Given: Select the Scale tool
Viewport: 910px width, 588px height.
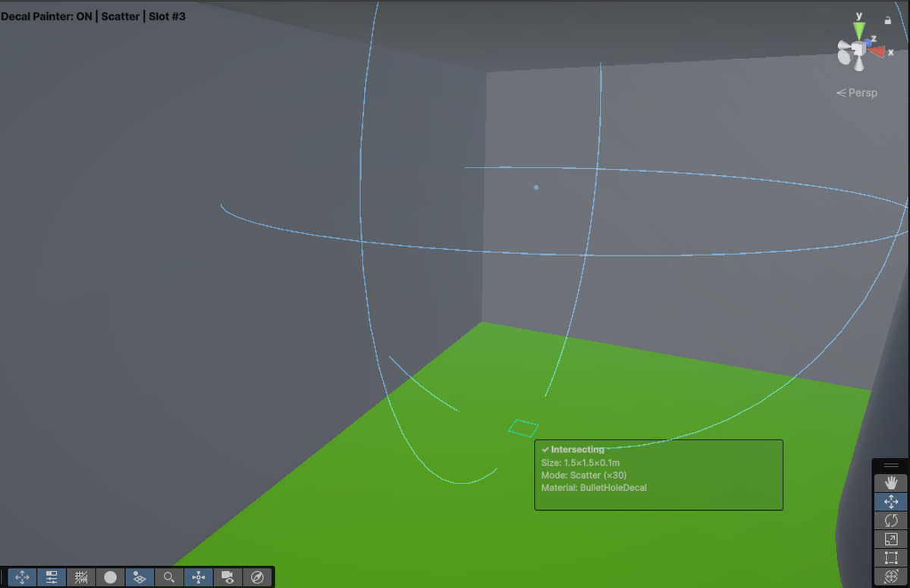Looking at the screenshot, I should point(891,540).
